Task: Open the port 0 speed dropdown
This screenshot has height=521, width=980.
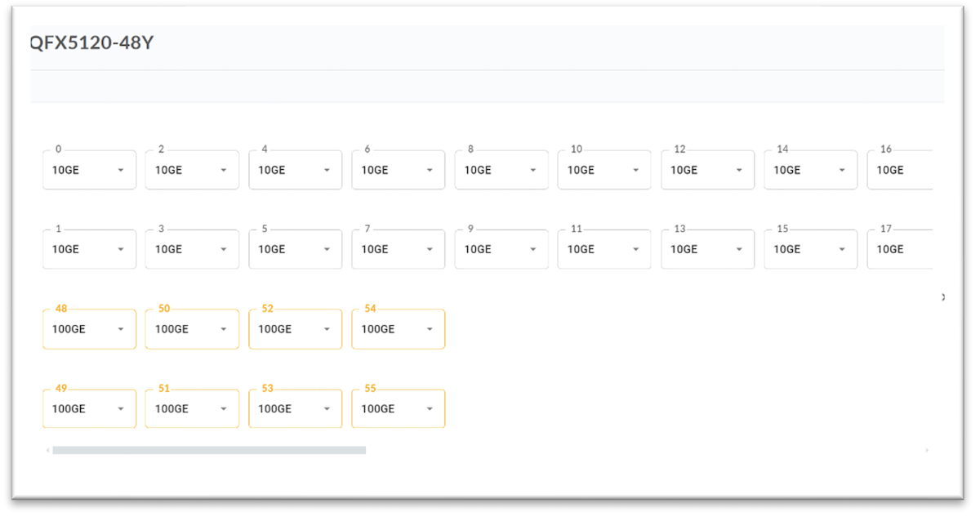Action: click(x=89, y=170)
